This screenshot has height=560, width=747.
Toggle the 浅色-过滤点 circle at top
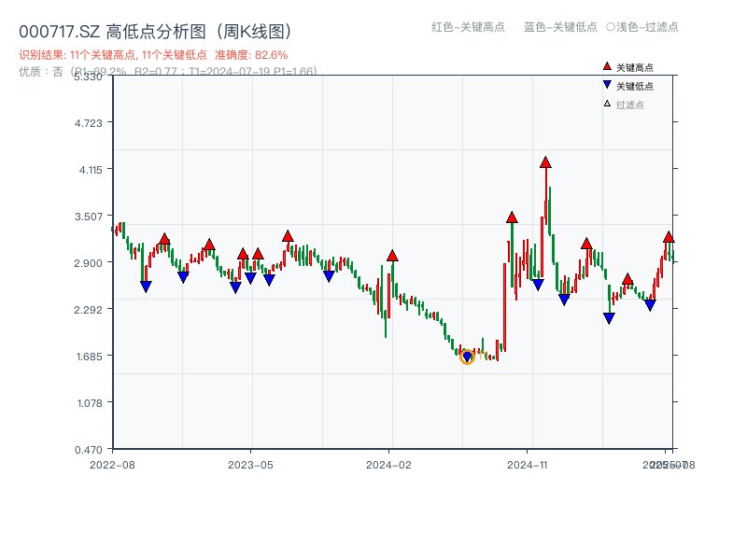pos(610,27)
